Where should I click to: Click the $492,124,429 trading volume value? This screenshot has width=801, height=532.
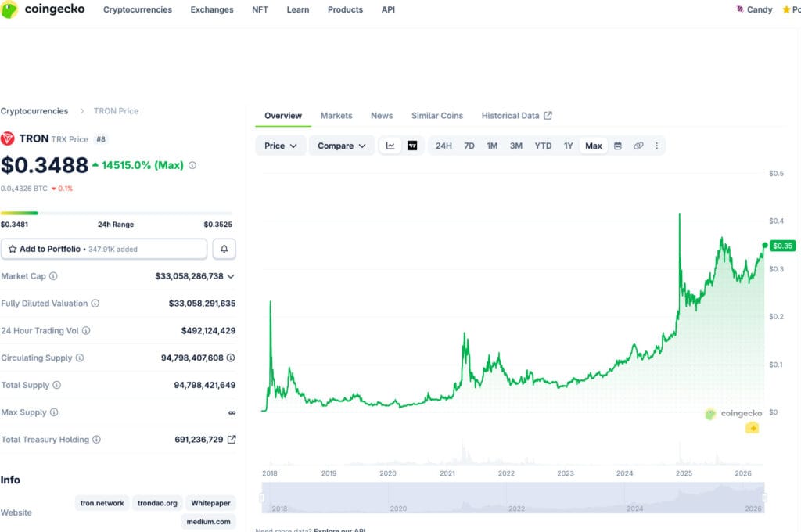208,331
